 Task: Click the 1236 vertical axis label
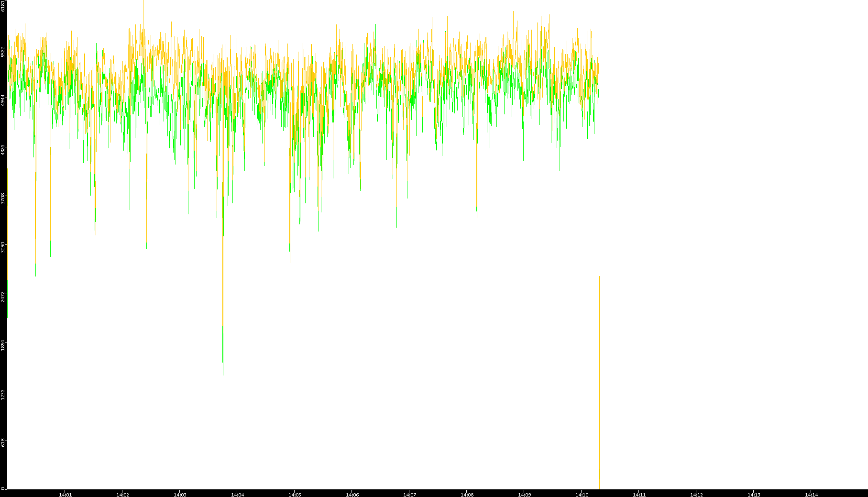[x=3, y=394]
